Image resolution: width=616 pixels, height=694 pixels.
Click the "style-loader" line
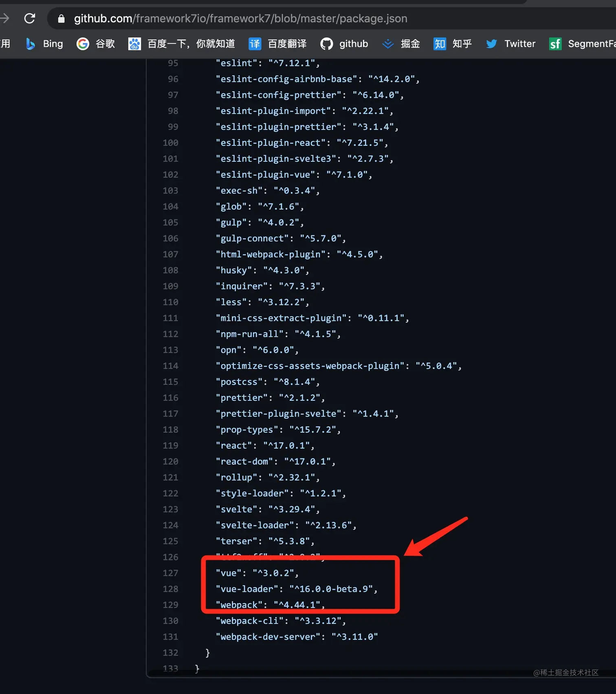pos(281,493)
